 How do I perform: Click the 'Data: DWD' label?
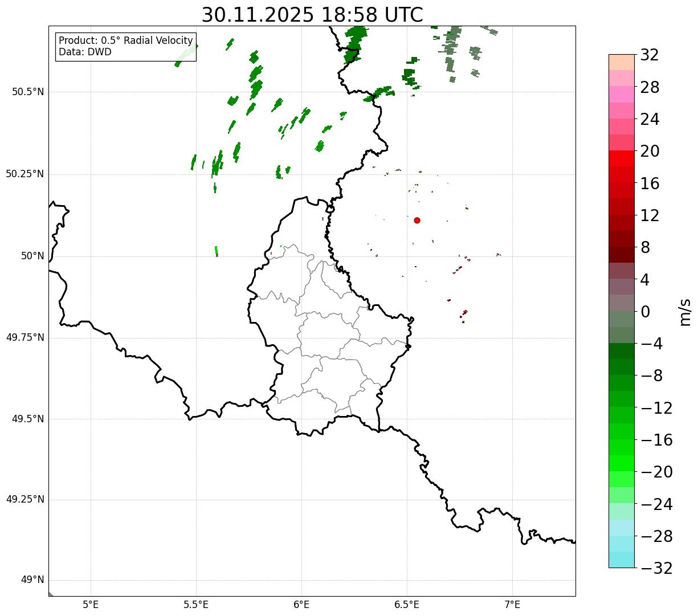[85, 52]
